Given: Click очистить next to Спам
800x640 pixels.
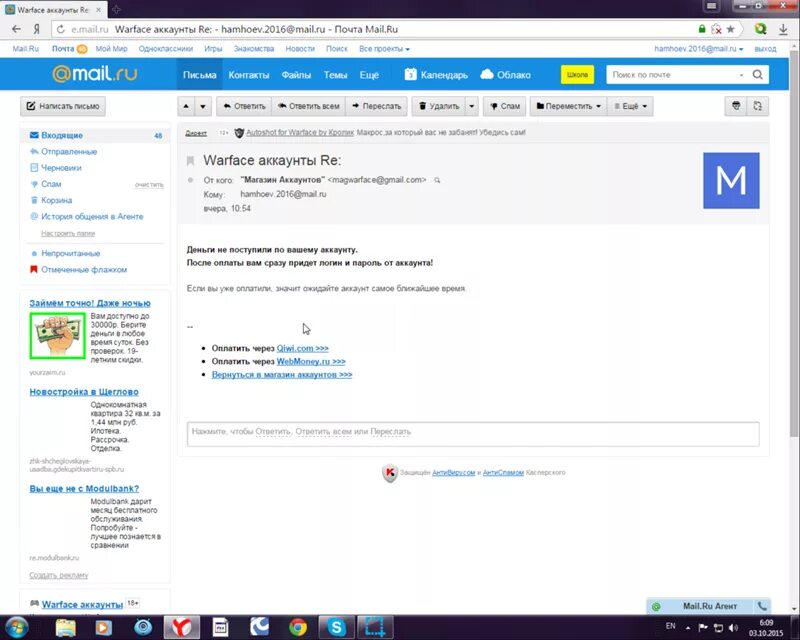Looking at the screenshot, I should [x=149, y=185].
